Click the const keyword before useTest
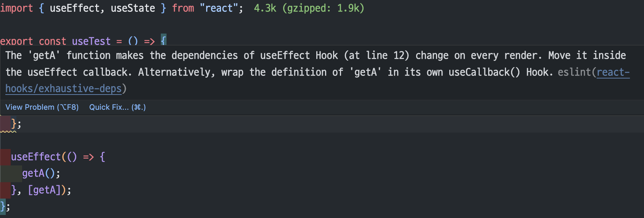Screen dimensions: 644x218 click(x=52, y=41)
